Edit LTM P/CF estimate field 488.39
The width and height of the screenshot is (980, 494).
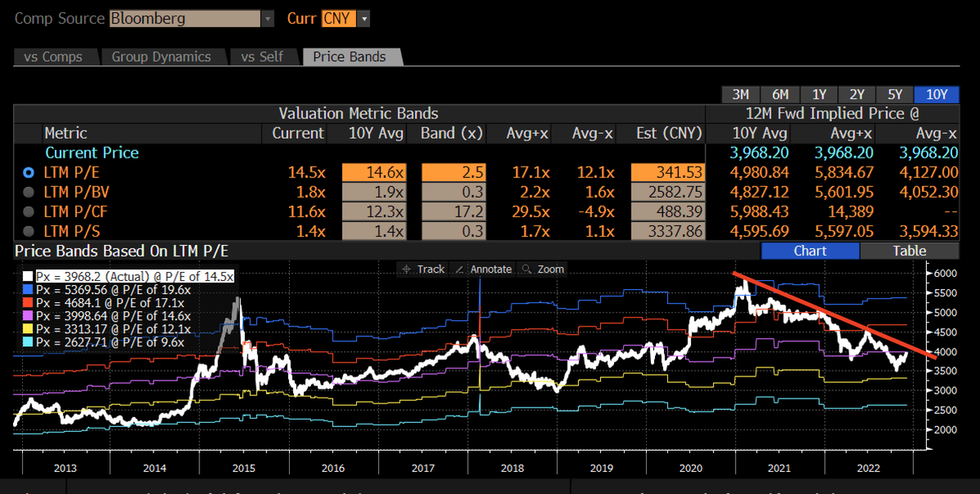(x=667, y=212)
